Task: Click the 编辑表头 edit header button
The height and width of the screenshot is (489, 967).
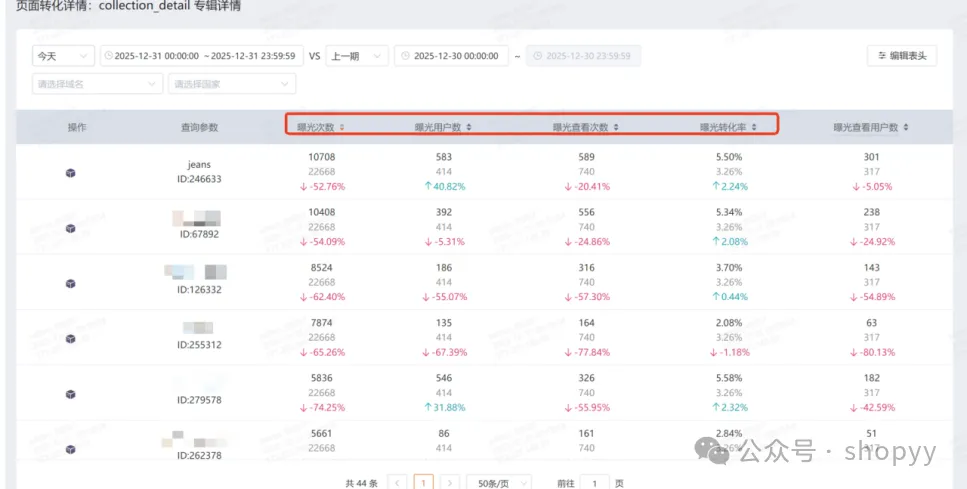Action: [x=901, y=56]
